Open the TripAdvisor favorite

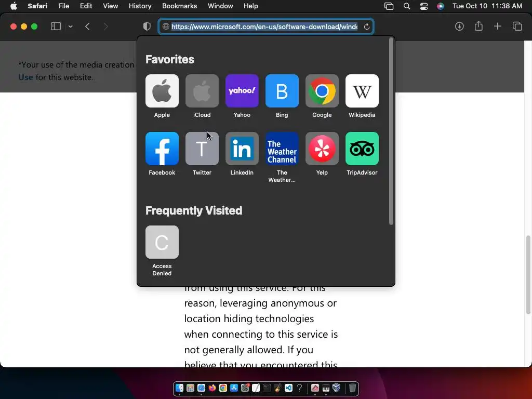pos(362,149)
